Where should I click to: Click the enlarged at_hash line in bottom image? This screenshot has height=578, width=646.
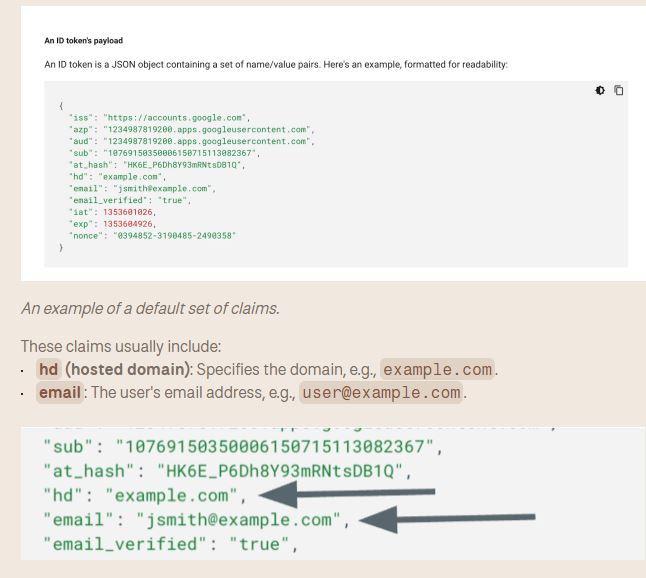pos(227,471)
